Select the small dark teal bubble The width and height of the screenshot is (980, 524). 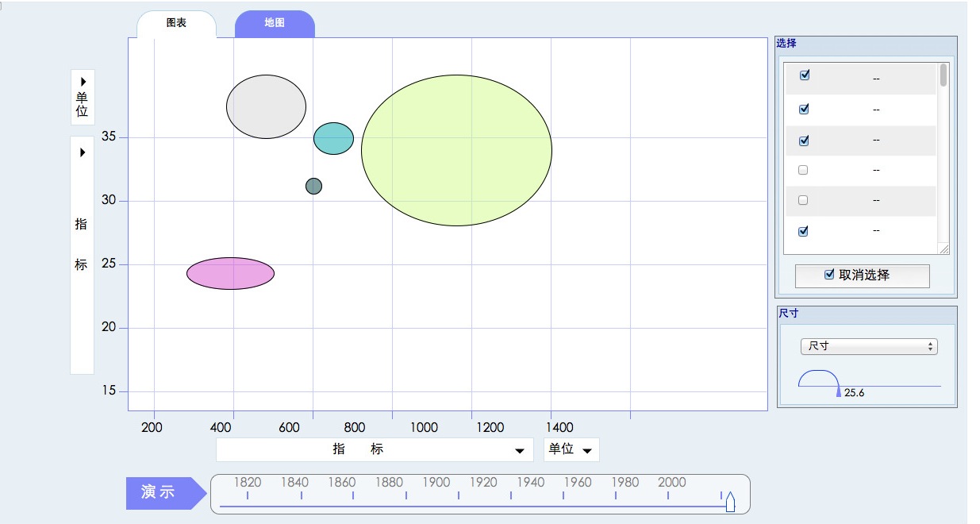click(313, 186)
